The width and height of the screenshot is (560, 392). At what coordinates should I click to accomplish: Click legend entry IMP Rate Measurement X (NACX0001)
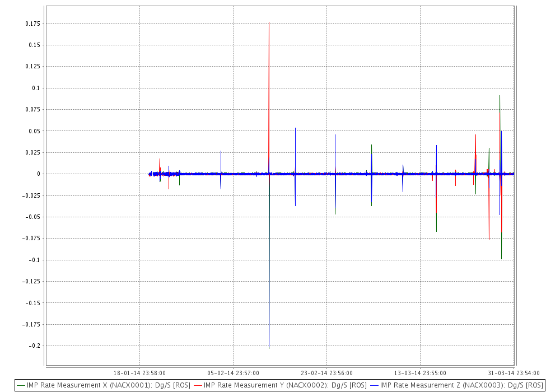[104, 385]
